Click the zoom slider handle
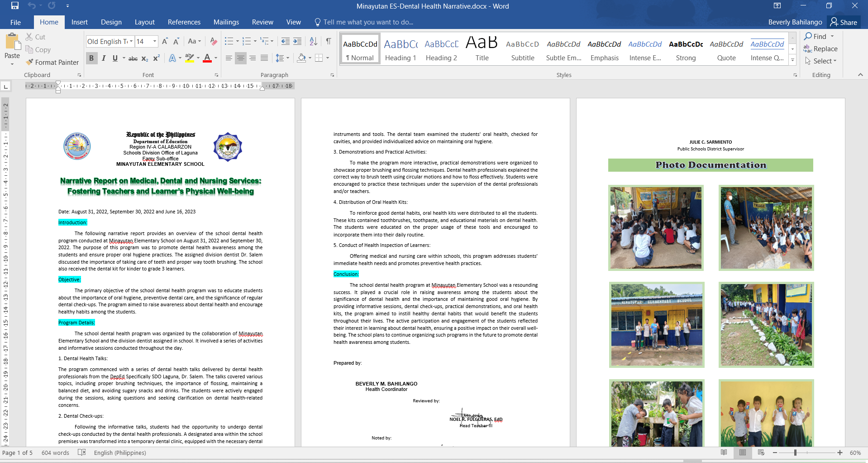The height and width of the screenshot is (463, 868). click(x=795, y=453)
